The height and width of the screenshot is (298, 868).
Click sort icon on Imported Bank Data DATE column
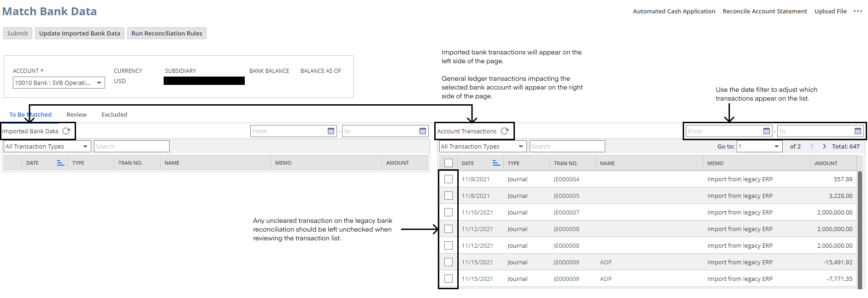click(60, 163)
